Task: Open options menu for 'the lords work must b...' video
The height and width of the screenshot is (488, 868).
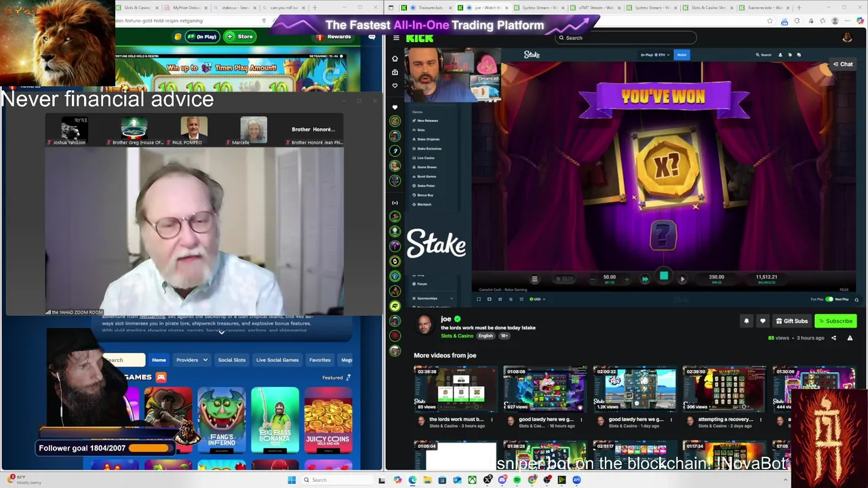Action: 492,420
